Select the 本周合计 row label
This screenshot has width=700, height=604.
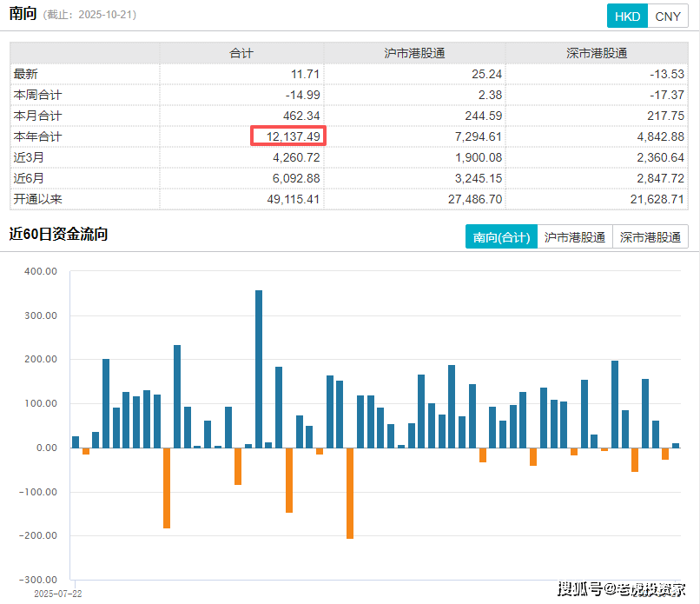point(38,95)
